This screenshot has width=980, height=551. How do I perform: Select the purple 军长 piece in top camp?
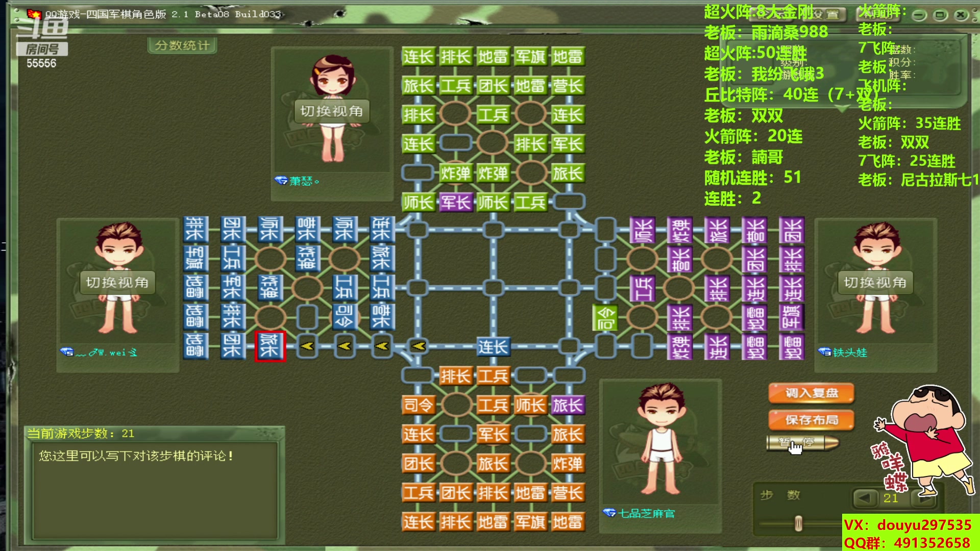(455, 203)
